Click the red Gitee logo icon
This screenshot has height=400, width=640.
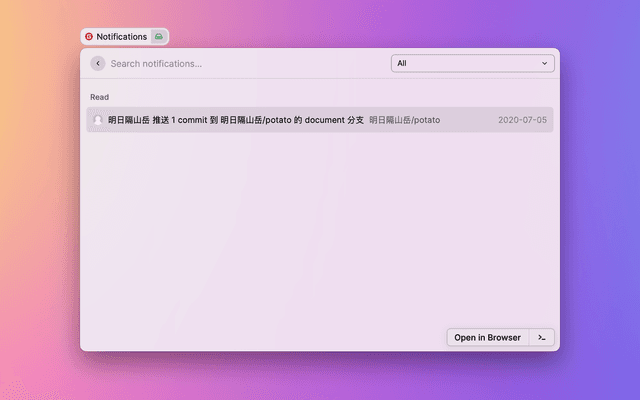click(89, 36)
